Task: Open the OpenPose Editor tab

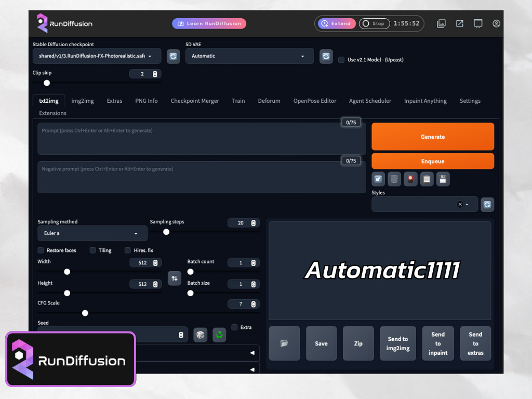Action: pos(315,101)
